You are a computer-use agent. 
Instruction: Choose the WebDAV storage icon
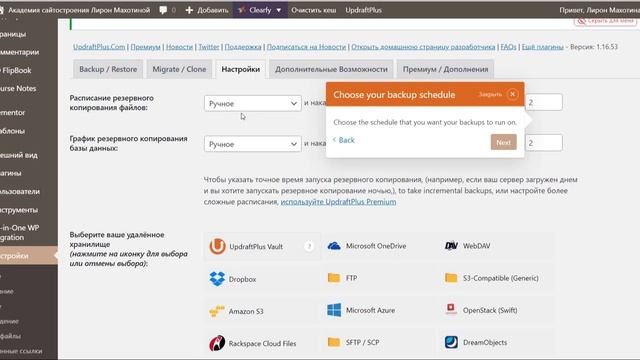pos(451,246)
